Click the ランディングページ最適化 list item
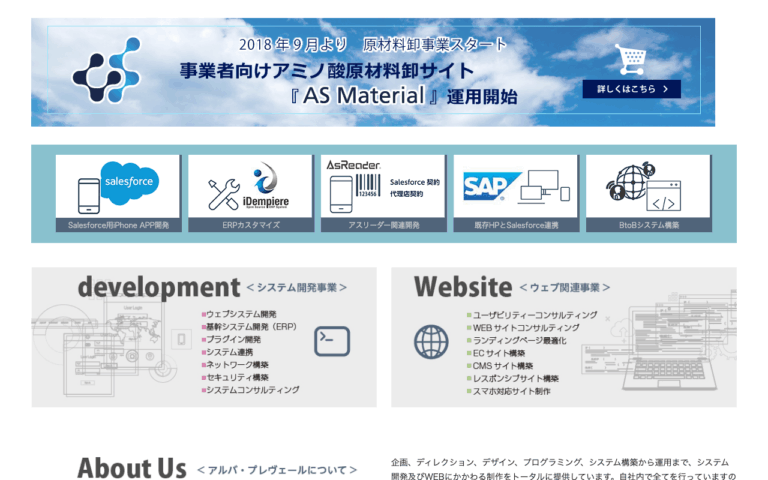 pos(516,340)
